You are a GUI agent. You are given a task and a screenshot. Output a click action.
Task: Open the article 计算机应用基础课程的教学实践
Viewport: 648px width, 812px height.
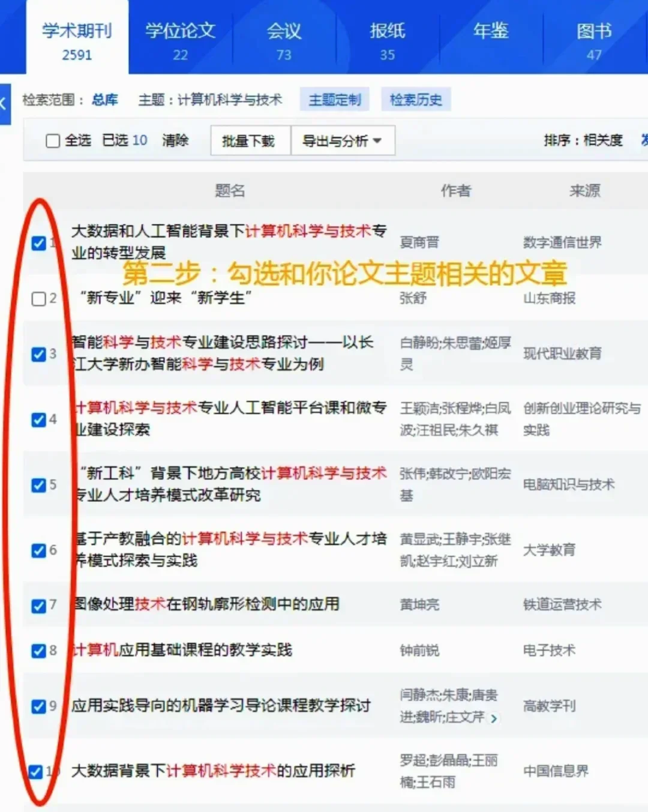tap(182, 650)
